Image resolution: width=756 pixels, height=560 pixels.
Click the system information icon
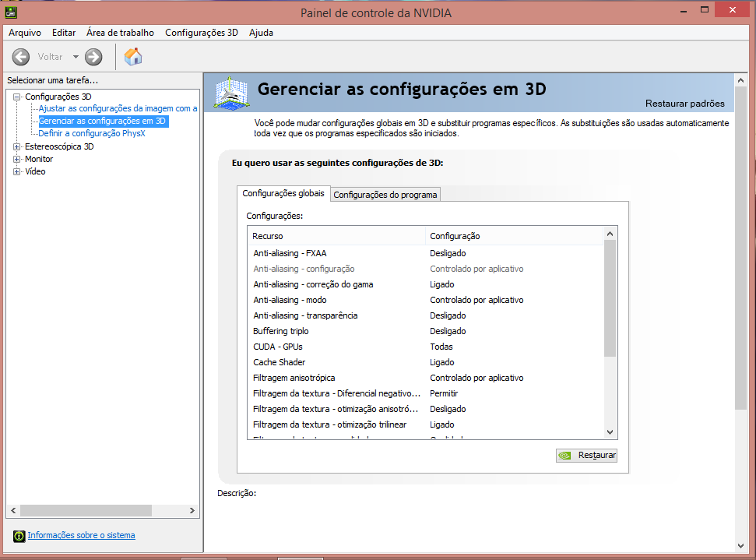19,536
